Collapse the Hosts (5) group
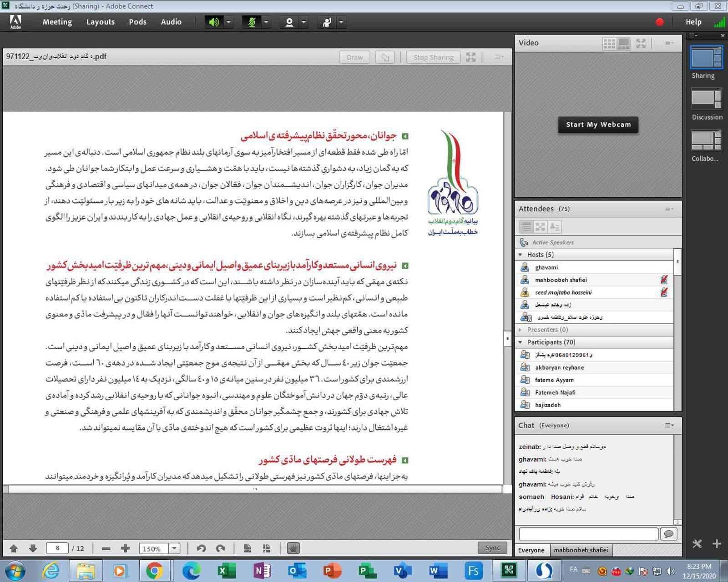 tap(521, 255)
